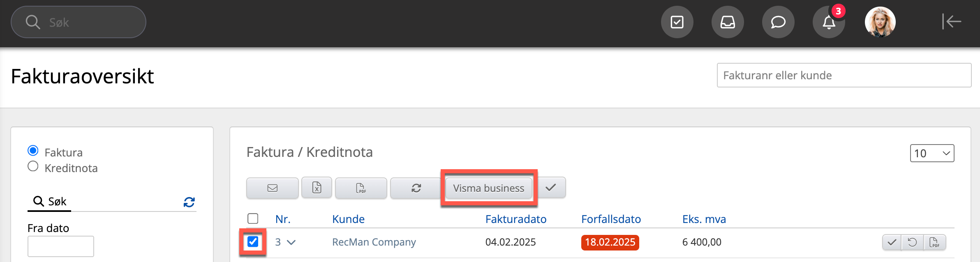
Task: Click the Fakturanr eller kunde search field
Action: coord(844,75)
